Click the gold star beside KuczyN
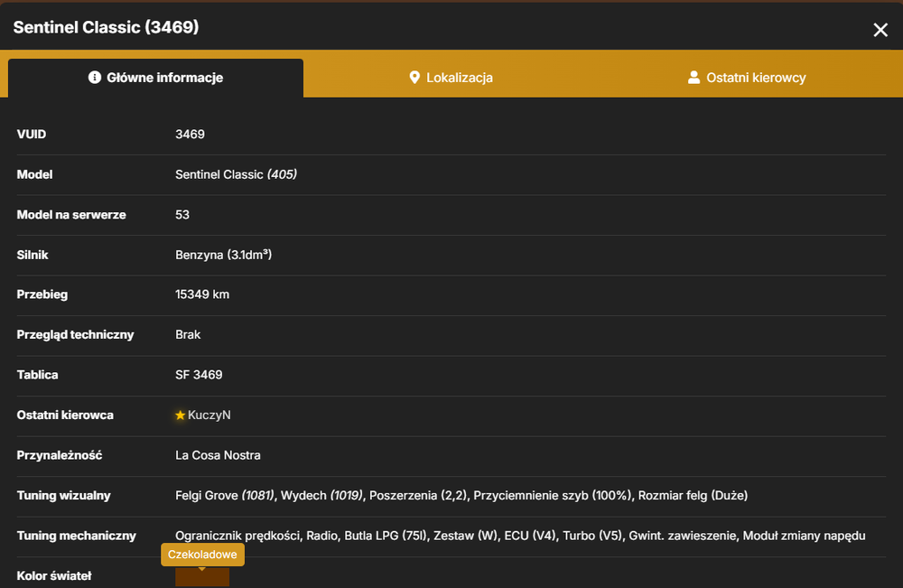 [181, 415]
